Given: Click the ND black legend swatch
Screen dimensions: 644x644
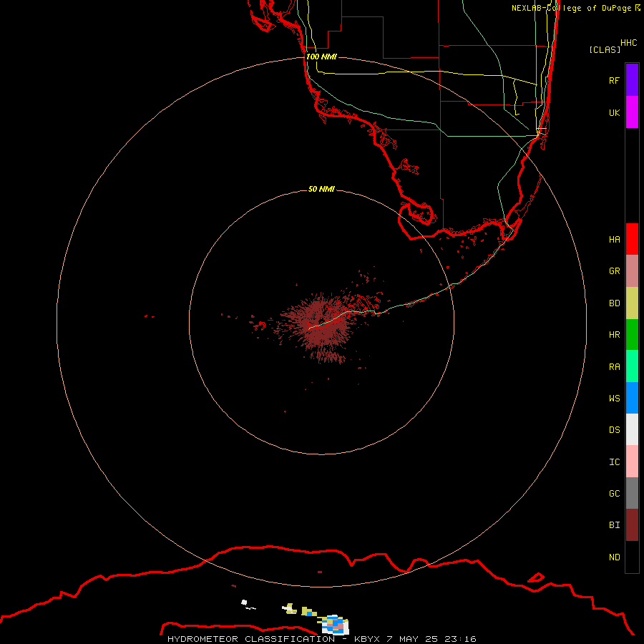Looking at the screenshot, I should pyautogui.click(x=632, y=557).
